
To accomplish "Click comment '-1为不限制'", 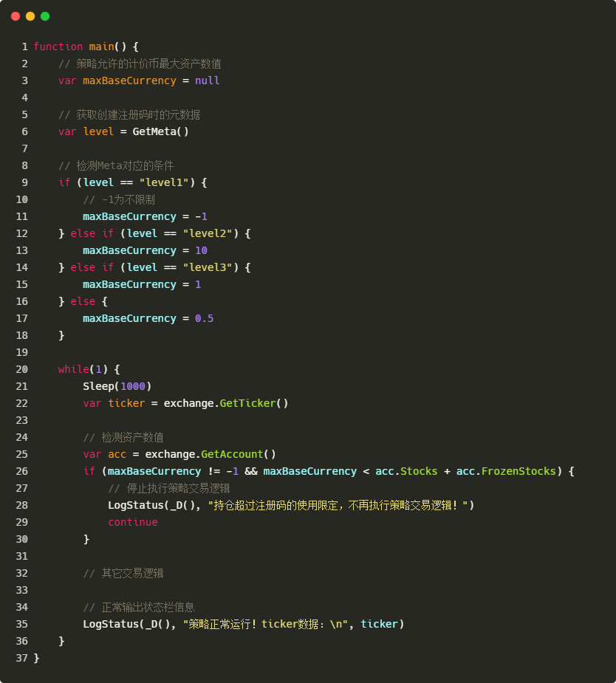I will [128, 199].
